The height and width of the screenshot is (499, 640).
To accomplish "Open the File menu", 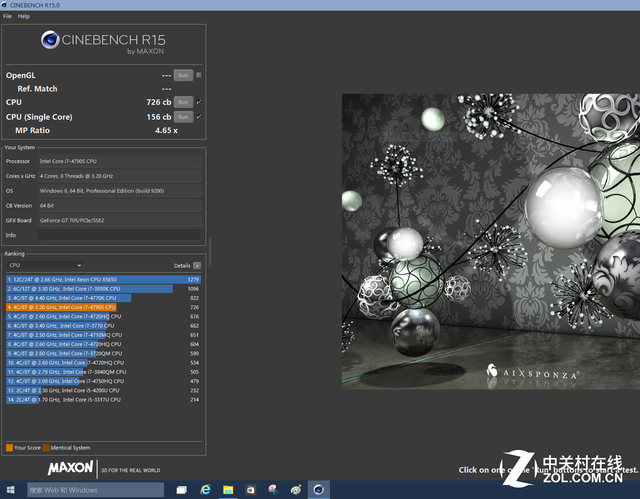I will point(7,16).
